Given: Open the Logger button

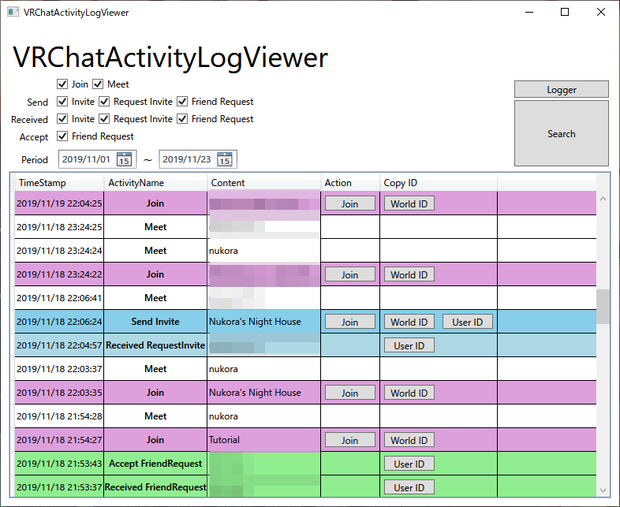Looking at the screenshot, I should (x=561, y=89).
